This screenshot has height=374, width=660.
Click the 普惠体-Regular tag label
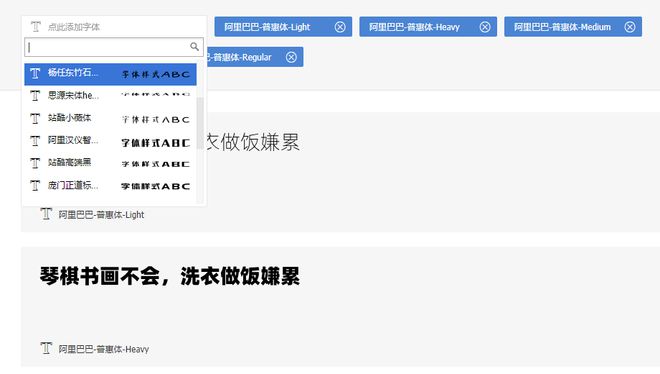[x=239, y=57]
